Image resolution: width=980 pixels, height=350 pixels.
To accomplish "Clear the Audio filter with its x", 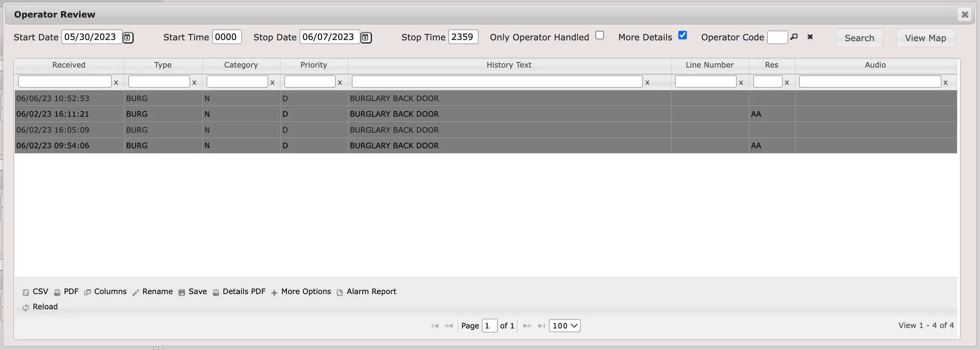I will click(945, 82).
